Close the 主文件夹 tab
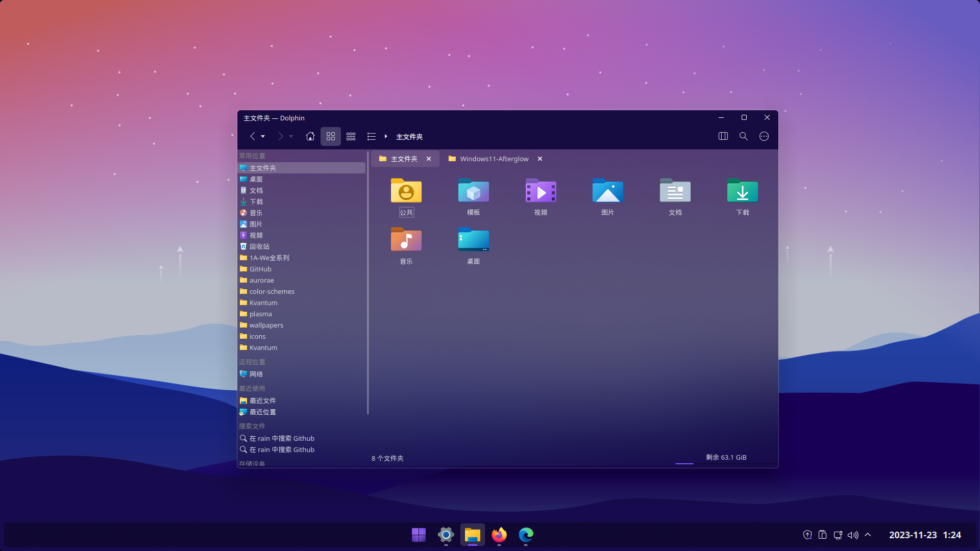The height and width of the screenshot is (551, 980). (429, 159)
